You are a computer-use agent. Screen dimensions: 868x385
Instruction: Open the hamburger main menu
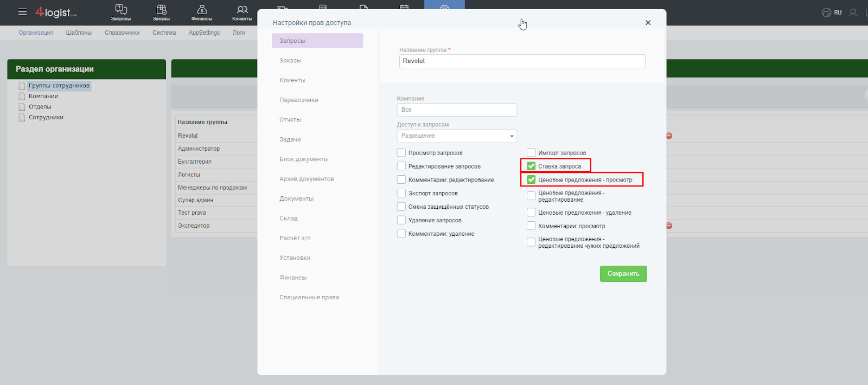(x=22, y=12)
